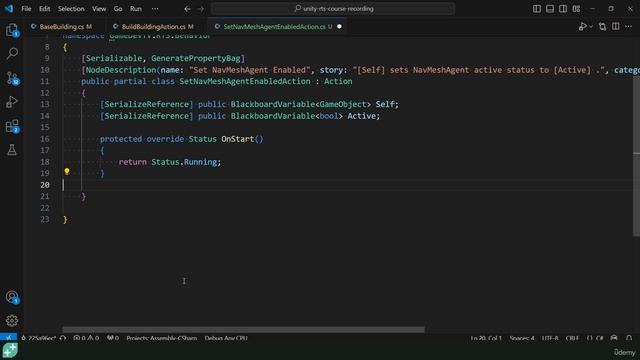Split the editor to the right

(616, 27)
